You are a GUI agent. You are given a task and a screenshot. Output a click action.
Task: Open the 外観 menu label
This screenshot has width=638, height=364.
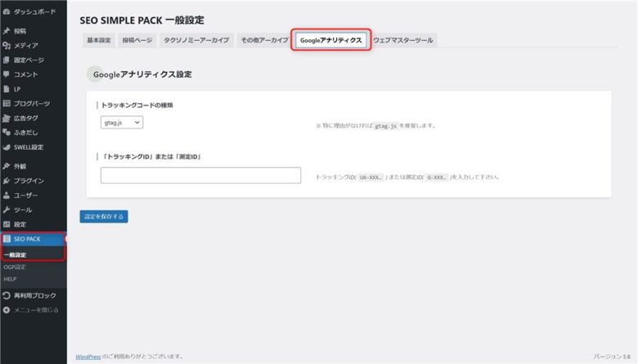tap(20, 166)
